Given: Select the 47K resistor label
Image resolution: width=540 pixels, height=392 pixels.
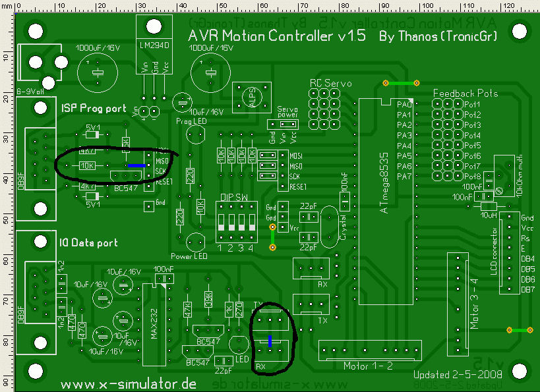Looking at the screenshot, I should tap(187, 310).
